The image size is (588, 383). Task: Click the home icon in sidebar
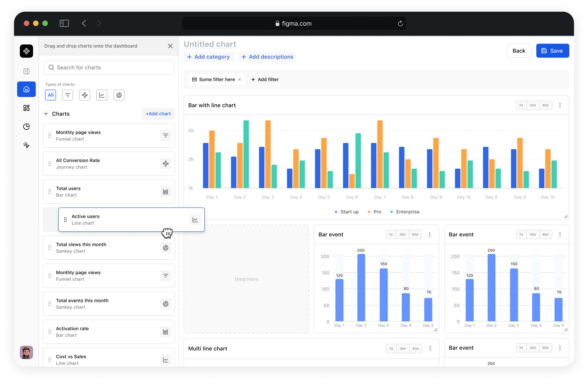click(x=26, y=89)
